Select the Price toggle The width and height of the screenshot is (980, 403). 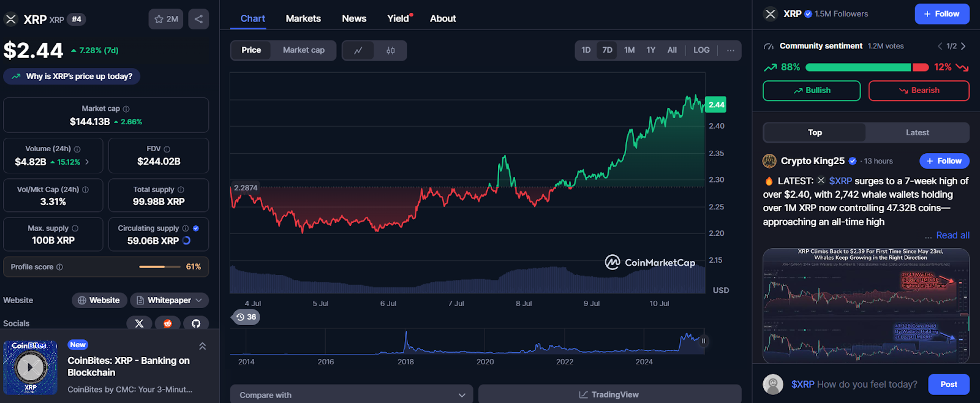coord(251,50)
